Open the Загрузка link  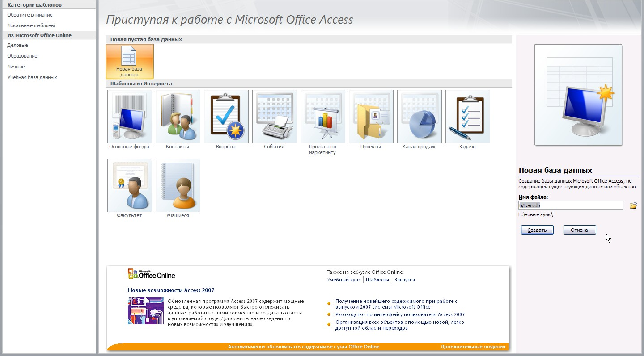405,280
